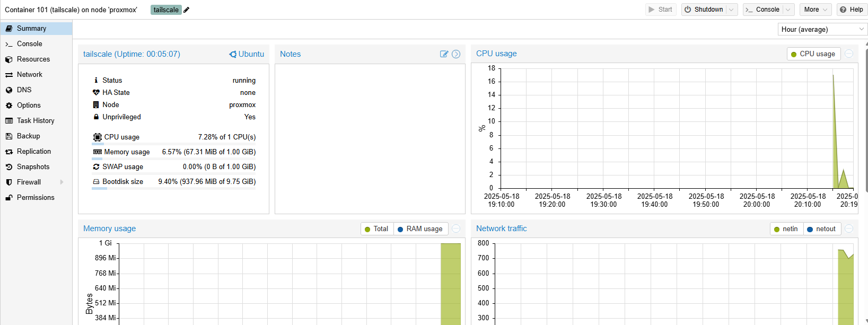Go to Backup in sidebar
Screen dimensions: 868x325
point(28,136)
